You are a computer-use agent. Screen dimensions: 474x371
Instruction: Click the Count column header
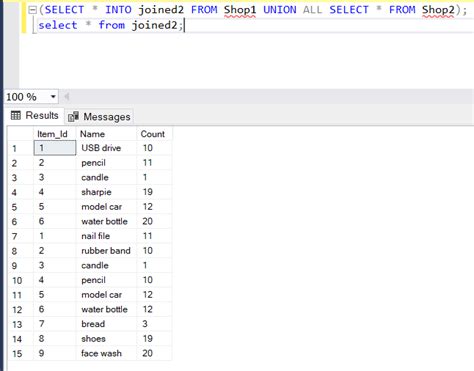coord(154,134)
